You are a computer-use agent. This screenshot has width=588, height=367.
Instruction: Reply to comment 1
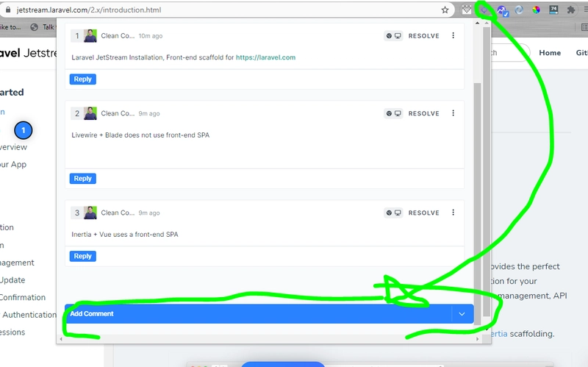[x=83, y=79]
